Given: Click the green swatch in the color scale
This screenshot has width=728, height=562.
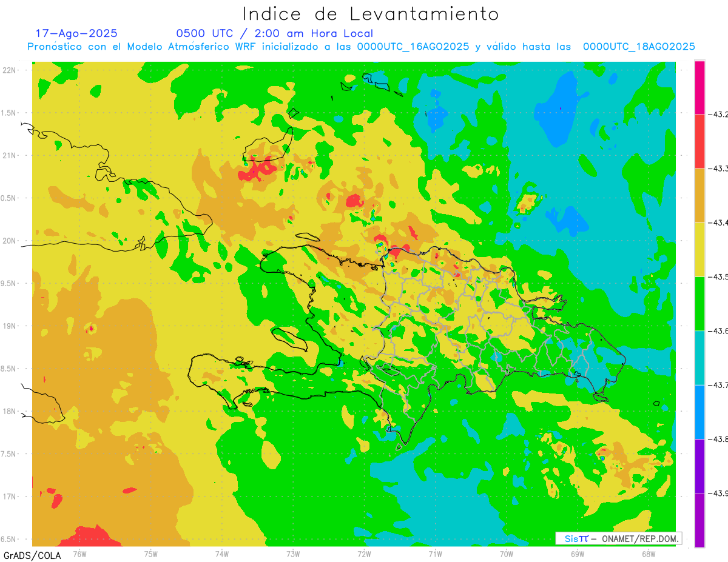Looking at the screenshot, I should (x=699, y=303).
